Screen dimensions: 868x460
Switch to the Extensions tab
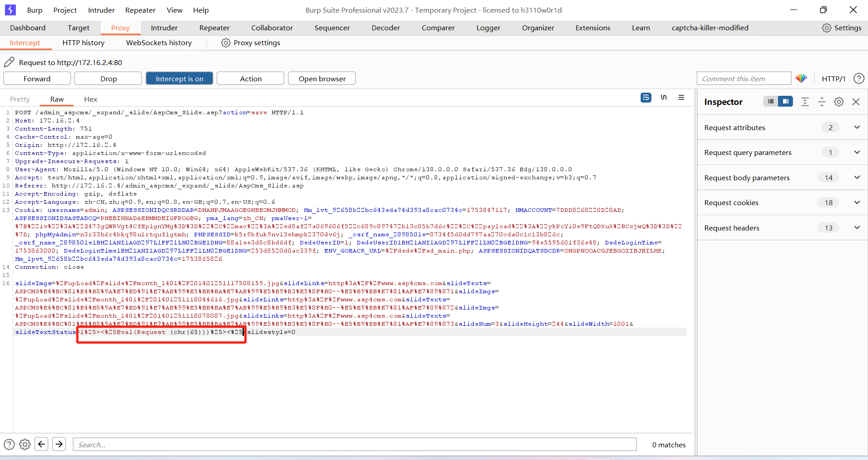tap(593, 28)
